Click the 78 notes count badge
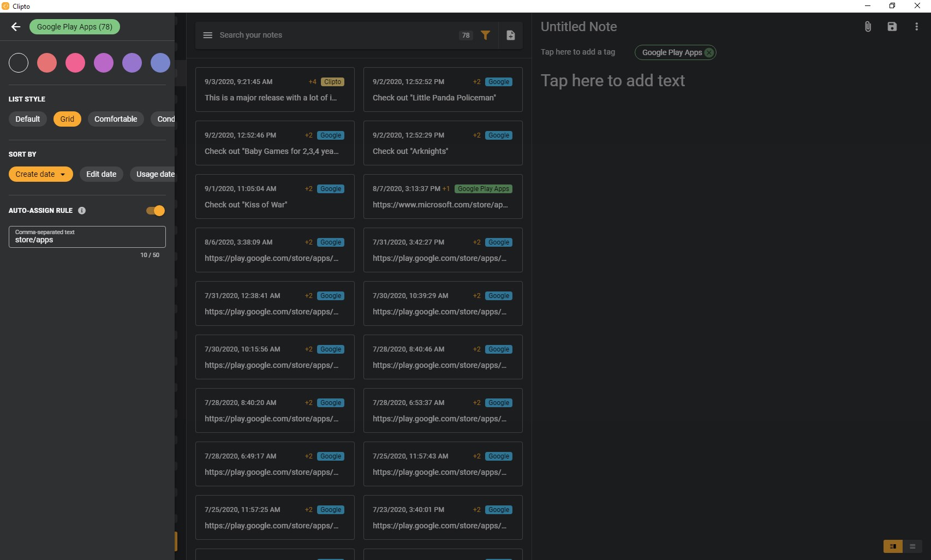Screen dimensions: 931x560 point(466,35)
